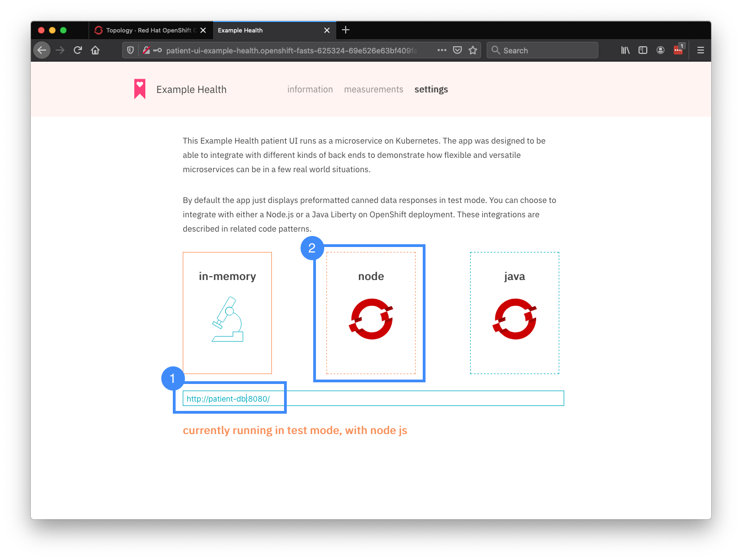Select the in-memory backend card
The height and width of the screenshot is (560, 742).
(227, 313)
